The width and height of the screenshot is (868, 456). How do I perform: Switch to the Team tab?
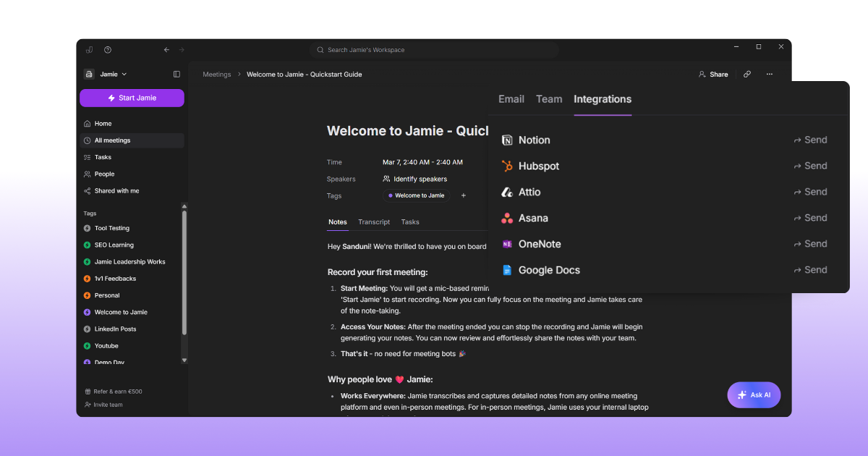549,99
